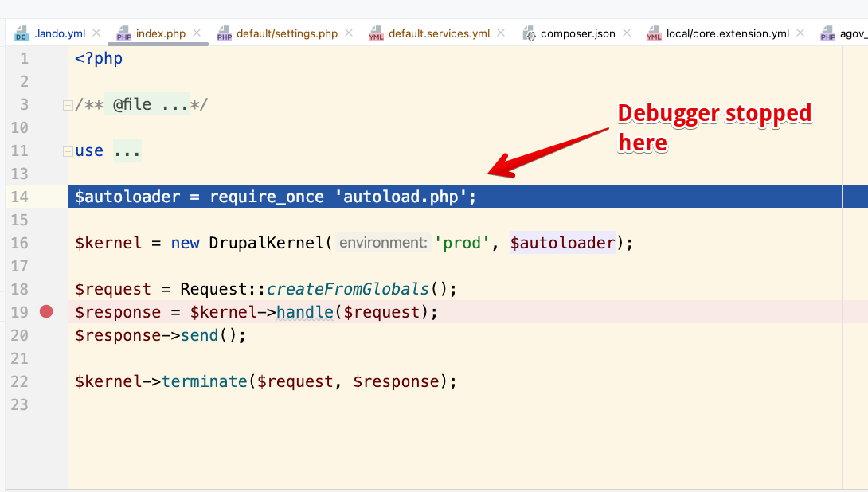Click the default/settings.php PHP file icon

(225, 33)
